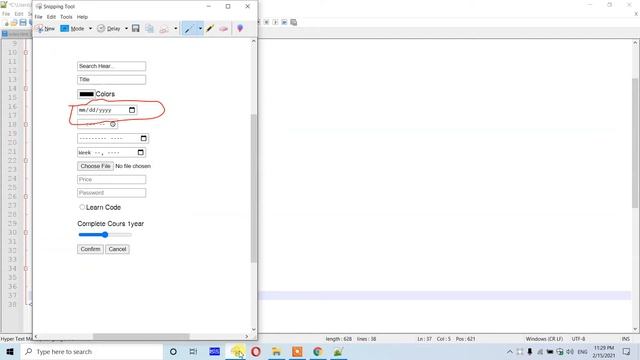640x360 pixels.
Task: Open the Snipping Tool Tools menu
Action: [66, 17]
